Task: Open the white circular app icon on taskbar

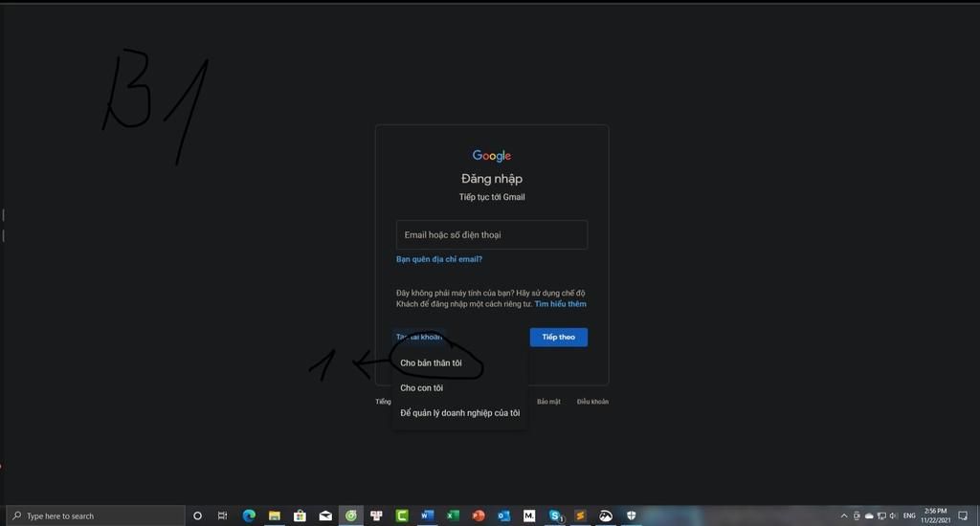Action: click(x=606, y=516)
